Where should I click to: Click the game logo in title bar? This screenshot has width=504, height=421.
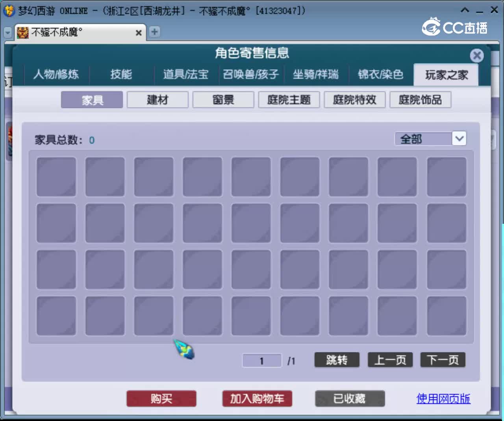[9, 11]
